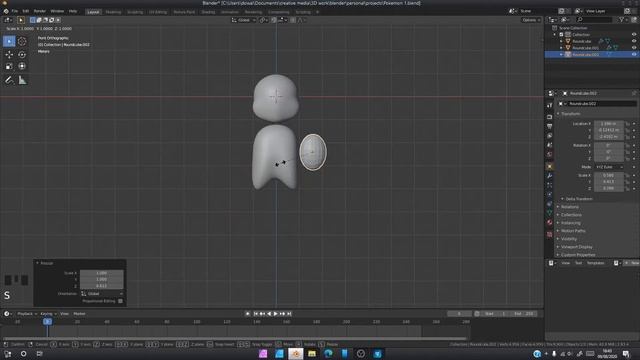
Task: Toggle the lock for Scale X
Action: pos(627,176)
